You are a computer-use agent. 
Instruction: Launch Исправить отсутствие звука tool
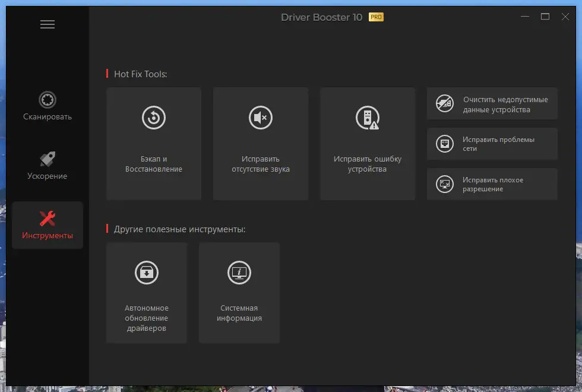tap(261, 144)
